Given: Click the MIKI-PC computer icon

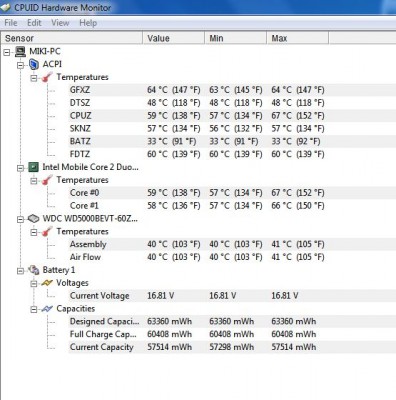Looking at the screenshot, I should click(21, 51).
